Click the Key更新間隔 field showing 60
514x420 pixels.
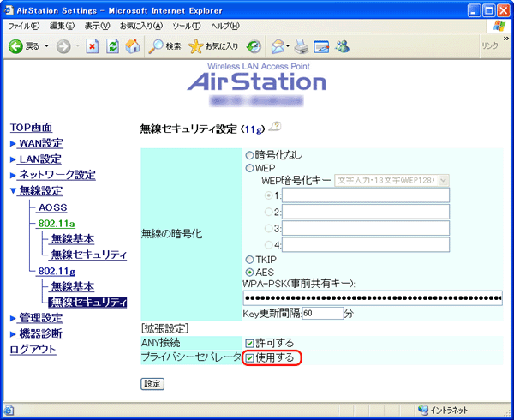323,314
